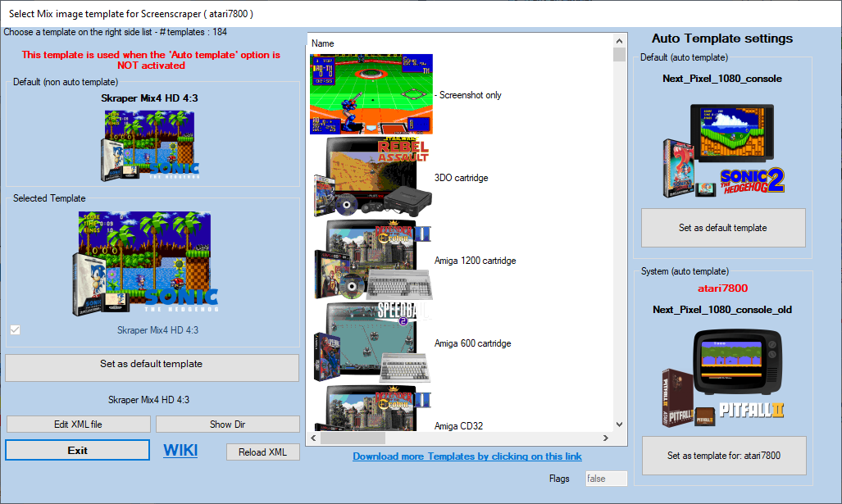The height and width of the screenshot is (504, 842).
Task: Select the 3DO cartridge template image
Action: coord(371,177)
